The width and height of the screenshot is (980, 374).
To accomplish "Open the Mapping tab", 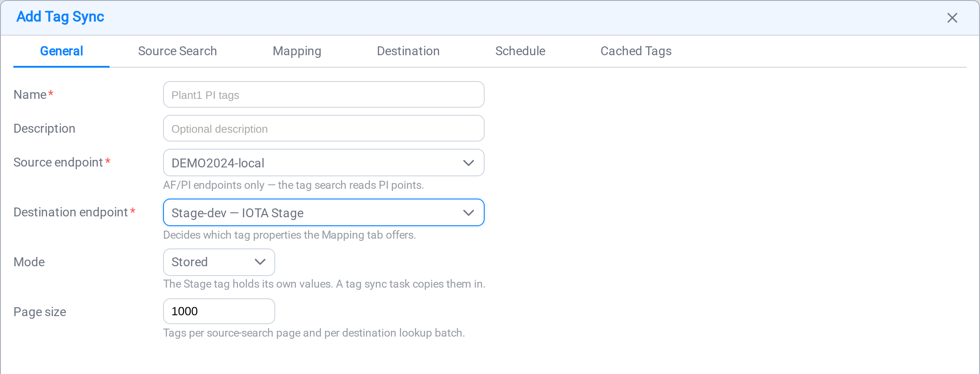I will 297,51.
